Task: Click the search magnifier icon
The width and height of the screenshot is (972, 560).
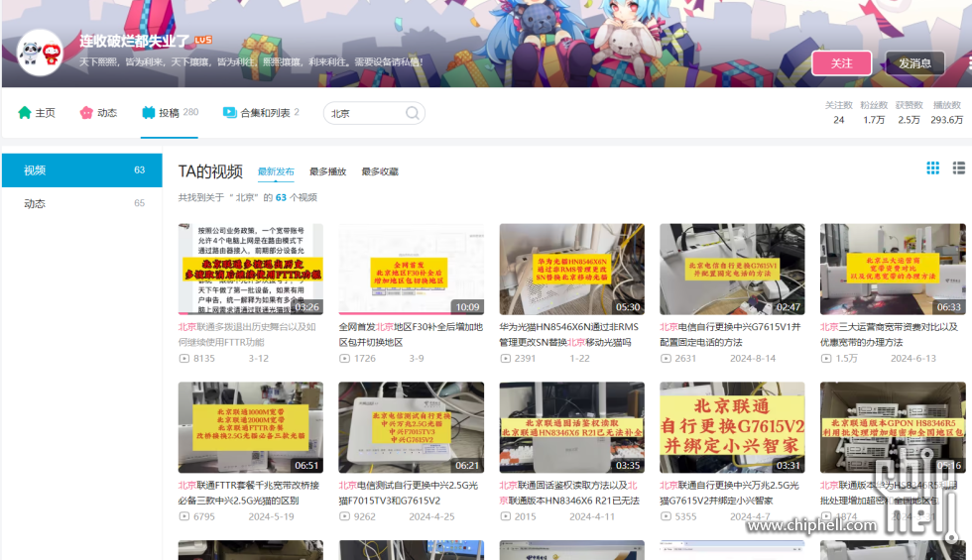Action: (413, 113)
